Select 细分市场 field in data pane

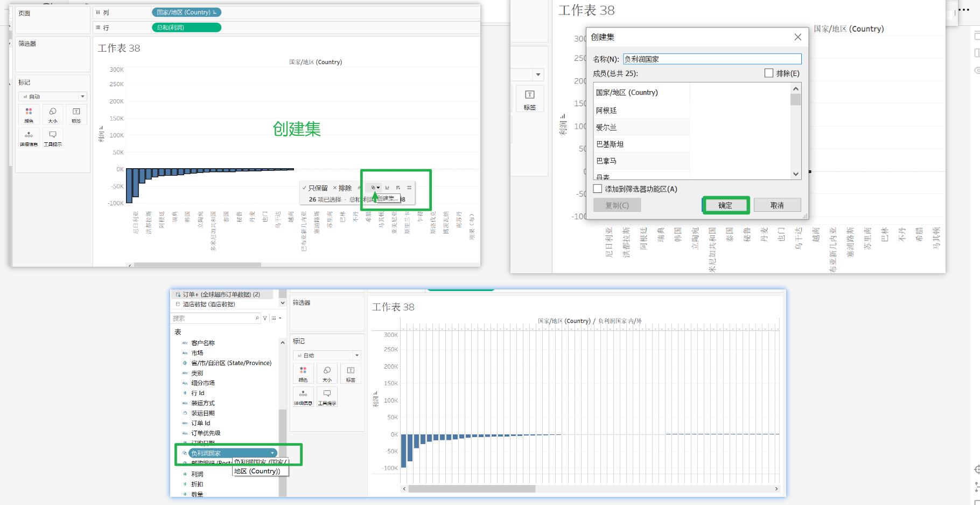[202, 383]
